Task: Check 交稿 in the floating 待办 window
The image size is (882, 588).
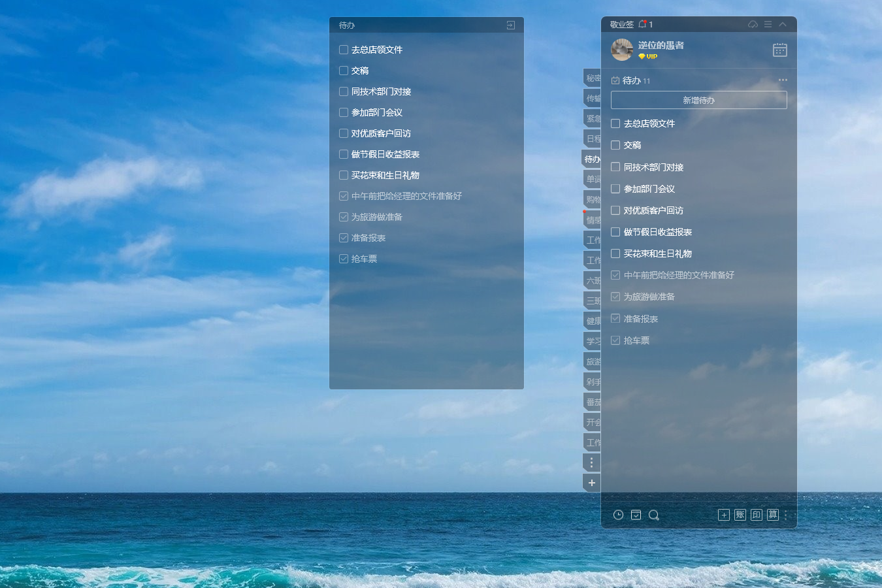Action: [344, 71]
